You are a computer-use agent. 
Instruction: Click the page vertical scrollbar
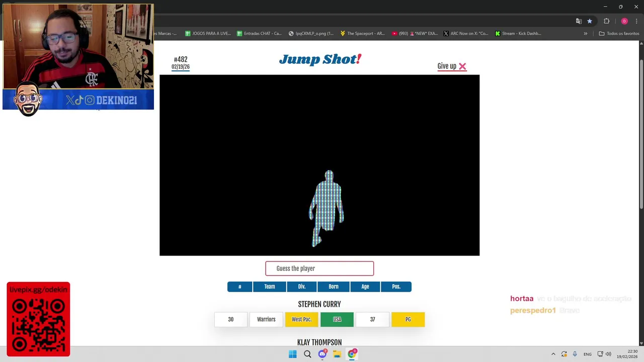tap(641, 134)
